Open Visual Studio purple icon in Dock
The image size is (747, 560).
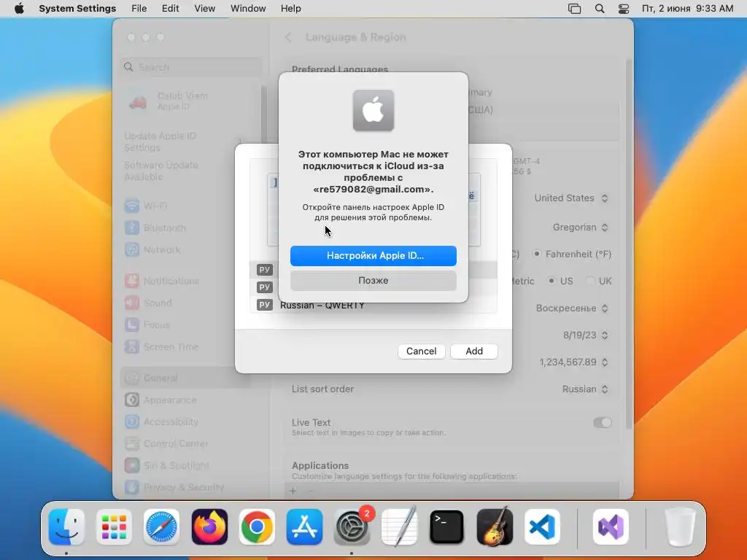coord(611,526)
